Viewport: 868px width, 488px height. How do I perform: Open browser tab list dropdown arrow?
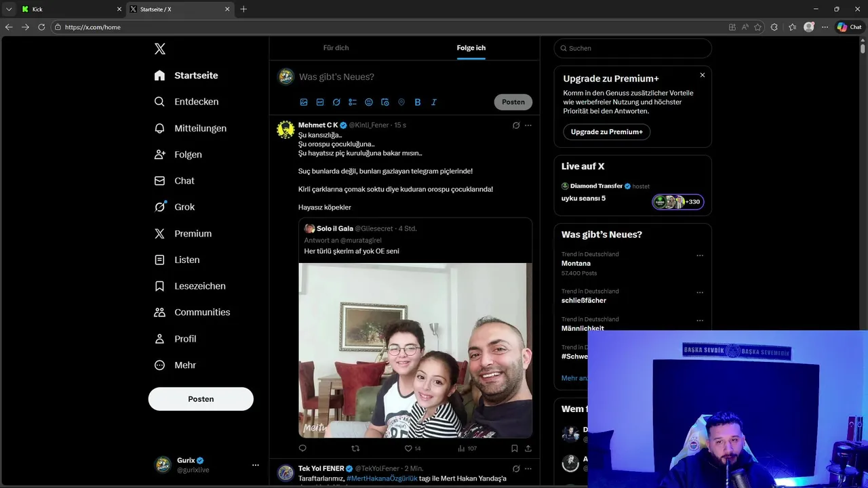[9, 9]
